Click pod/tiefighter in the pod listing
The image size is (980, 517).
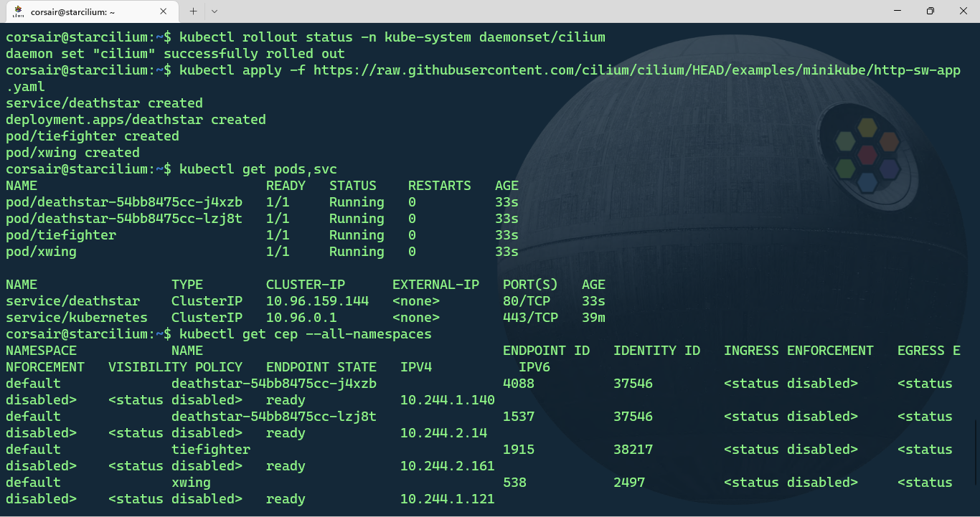coord(60,234)
